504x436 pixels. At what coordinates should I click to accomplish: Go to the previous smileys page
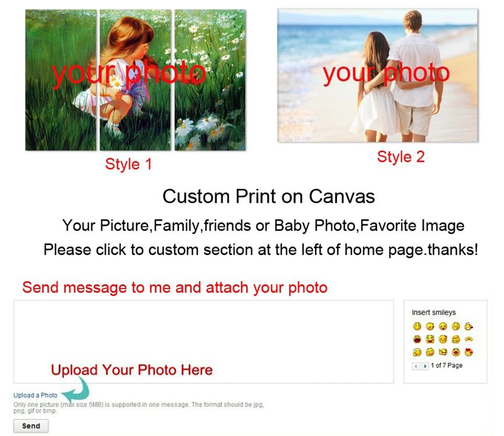416,366
